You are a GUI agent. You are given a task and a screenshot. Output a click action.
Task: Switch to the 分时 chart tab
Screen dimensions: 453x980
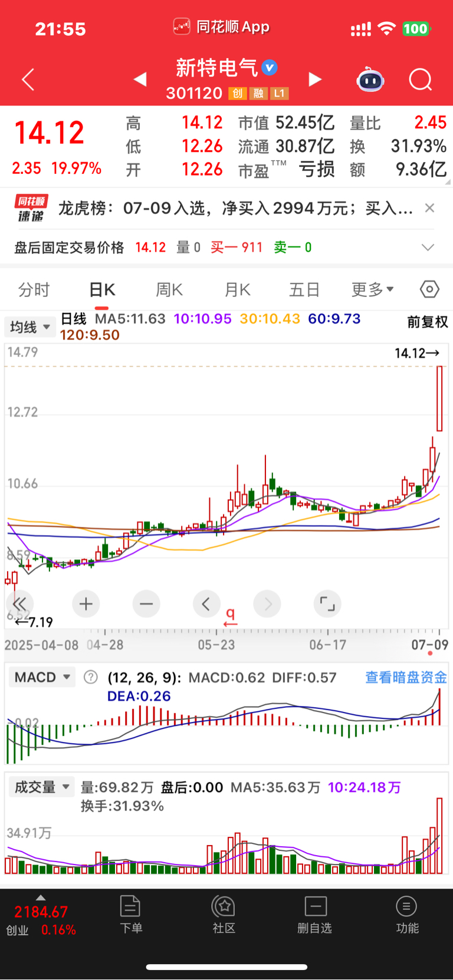point(34,289)
